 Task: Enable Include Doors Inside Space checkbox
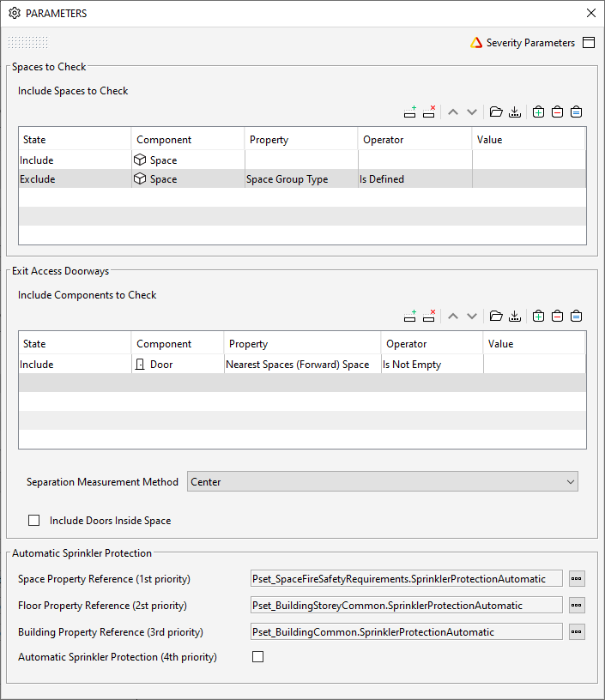coord(34,520)
